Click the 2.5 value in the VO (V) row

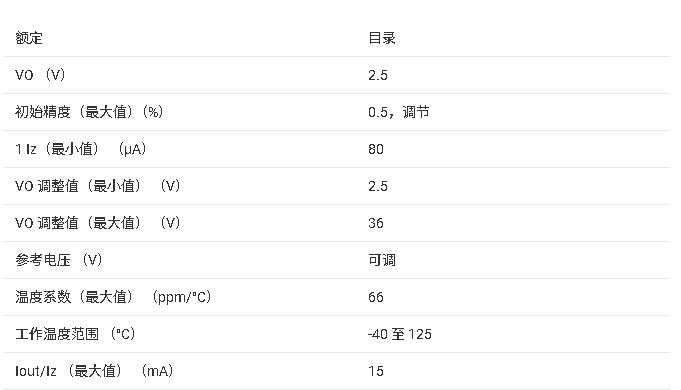click(378, 75)
